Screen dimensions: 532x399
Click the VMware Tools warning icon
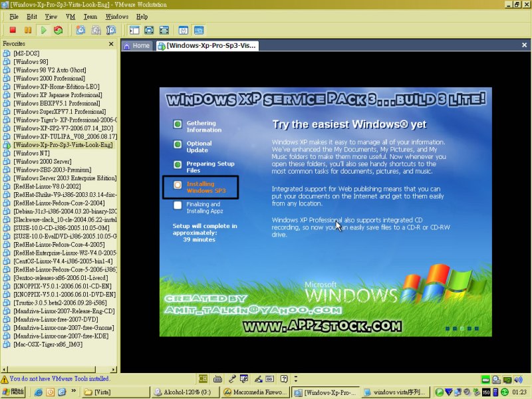[5, 379]
